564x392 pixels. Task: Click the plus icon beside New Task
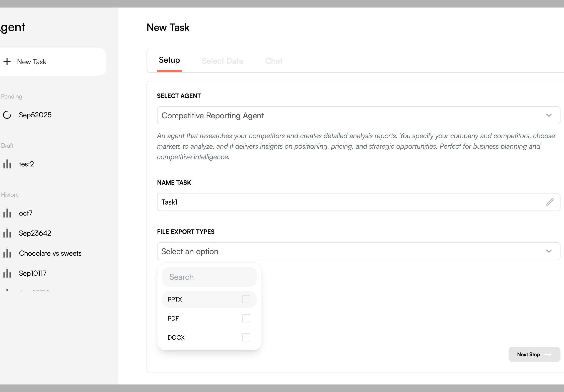pos(7,62)
